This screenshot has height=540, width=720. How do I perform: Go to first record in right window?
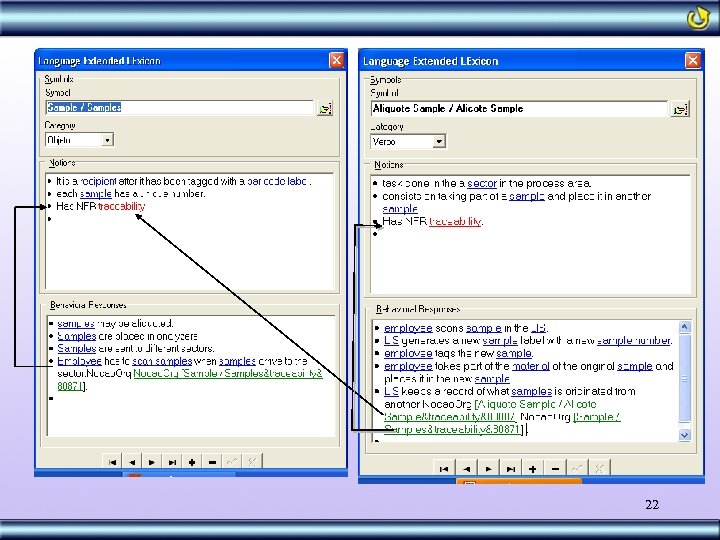(444, 469)
